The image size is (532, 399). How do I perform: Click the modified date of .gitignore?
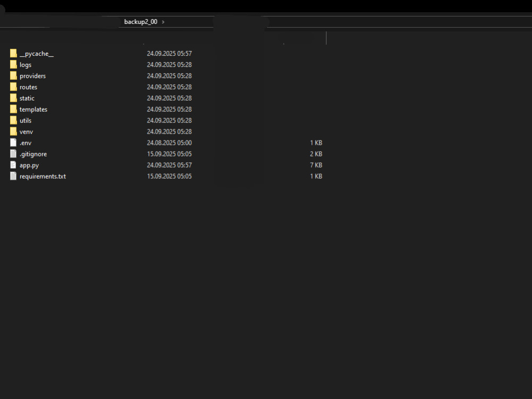coord(169,154)
